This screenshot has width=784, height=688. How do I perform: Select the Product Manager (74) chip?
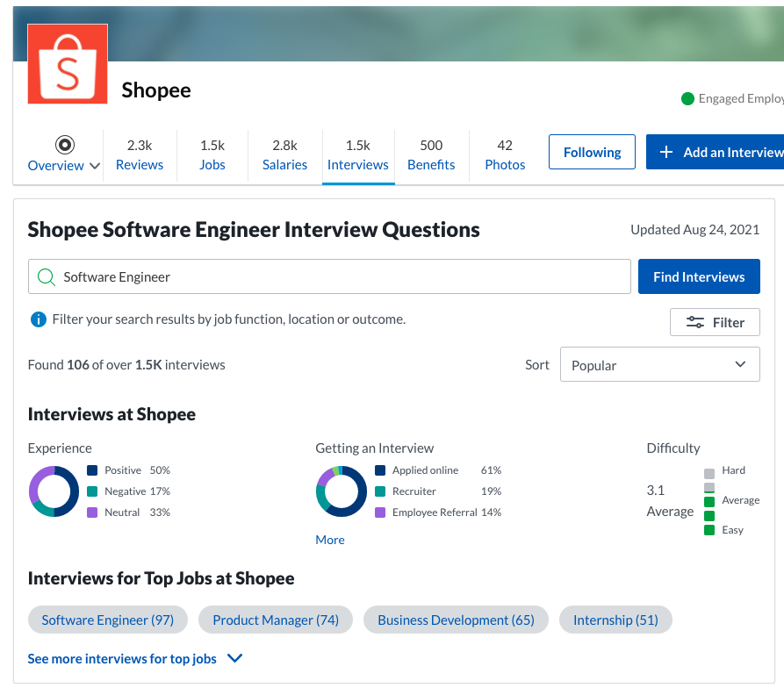(x=276, y=620)
